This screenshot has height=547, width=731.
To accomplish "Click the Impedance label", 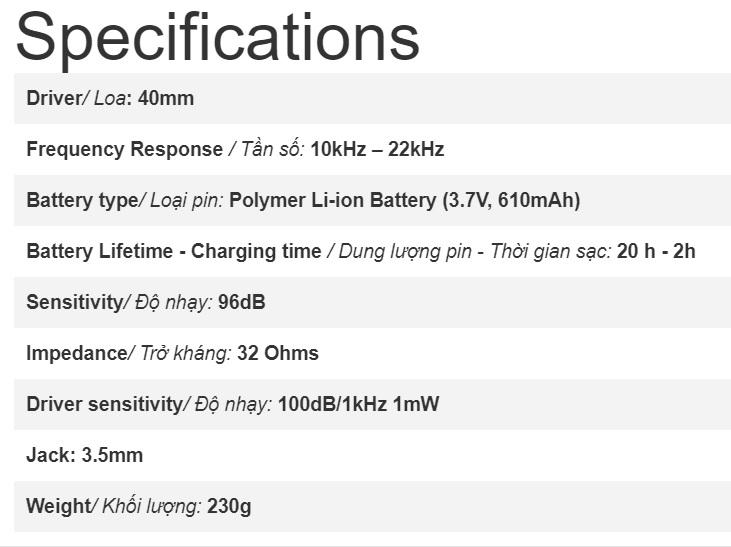I will pyautogui.click(x=77, y=353).
